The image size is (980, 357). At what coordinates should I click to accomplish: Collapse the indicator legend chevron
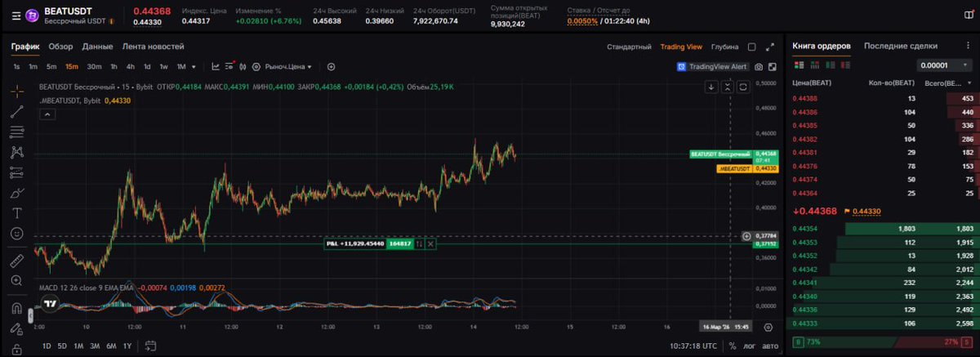(x=46, y=114)
